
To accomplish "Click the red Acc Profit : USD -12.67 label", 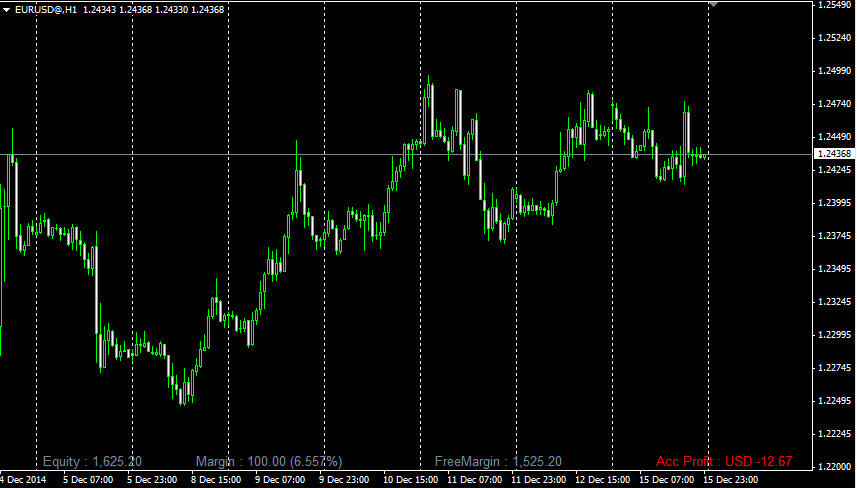I will click(724, 462).
